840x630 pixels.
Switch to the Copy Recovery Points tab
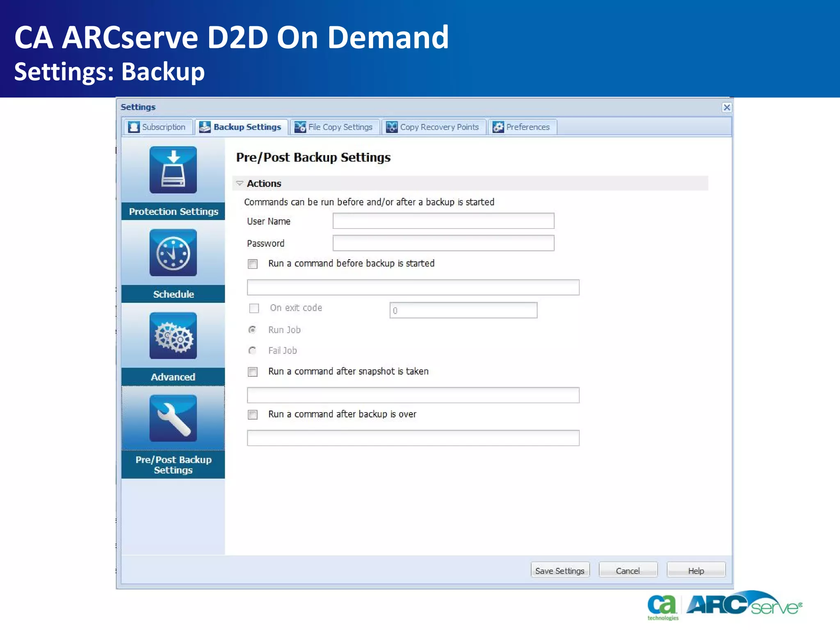click(x=434, y=127)
